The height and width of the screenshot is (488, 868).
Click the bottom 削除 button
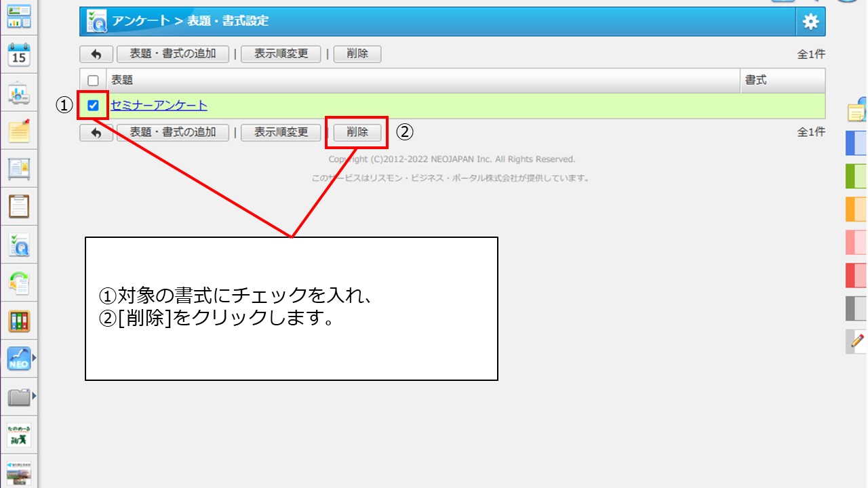click(x=357, y=133)
